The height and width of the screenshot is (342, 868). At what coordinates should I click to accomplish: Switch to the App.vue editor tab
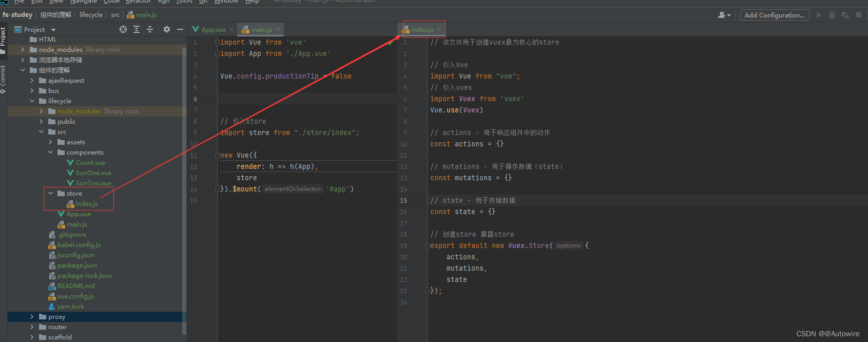(213, 29)
